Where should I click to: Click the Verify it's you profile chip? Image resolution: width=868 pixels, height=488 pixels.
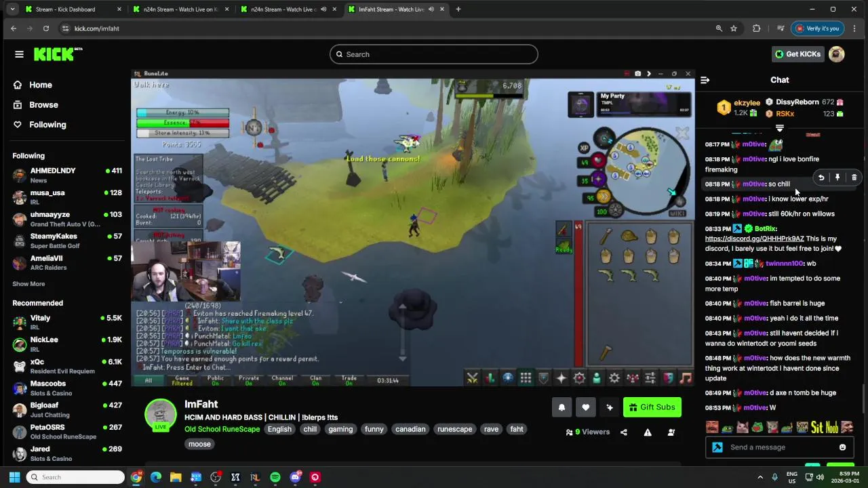[817, 28]
